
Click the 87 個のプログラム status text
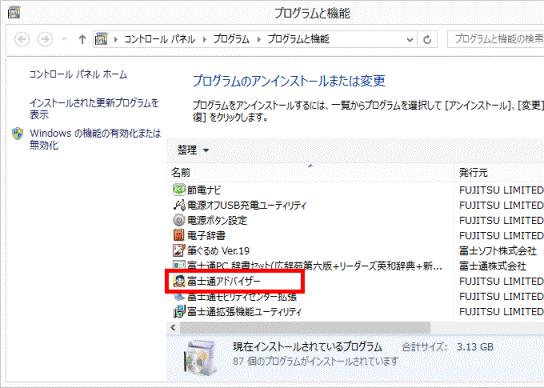pyautogui.click(x=315, y=362)
